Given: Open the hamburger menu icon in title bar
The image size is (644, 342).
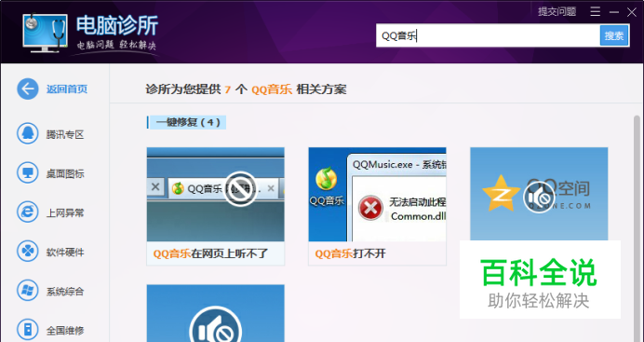Looking at the screenshot, I should pos(595,12).
